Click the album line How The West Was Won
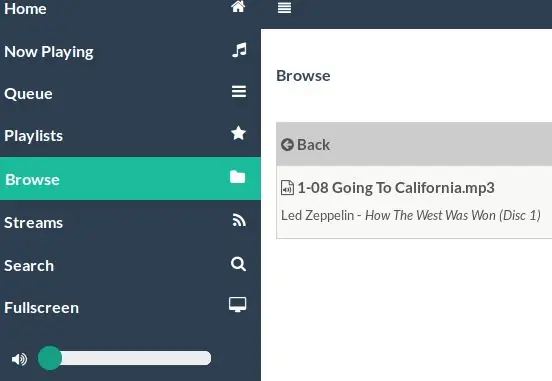552x381 pixels. tap(453, 215)
